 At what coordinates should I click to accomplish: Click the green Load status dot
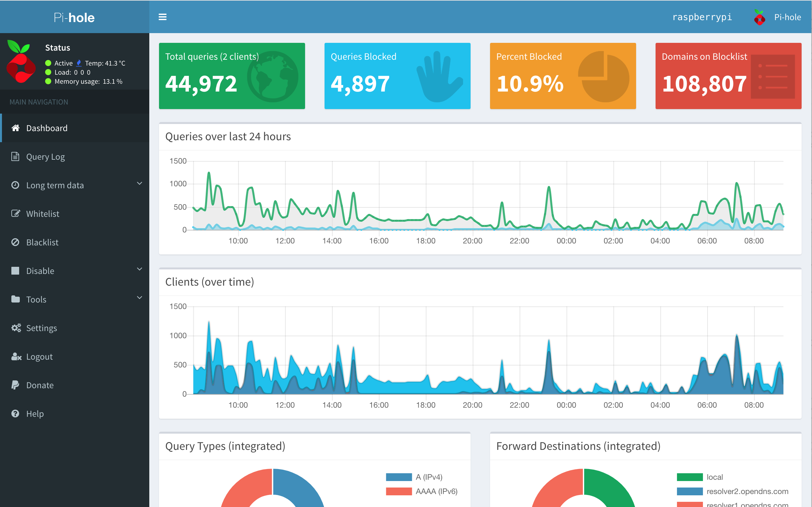point(48,72)
